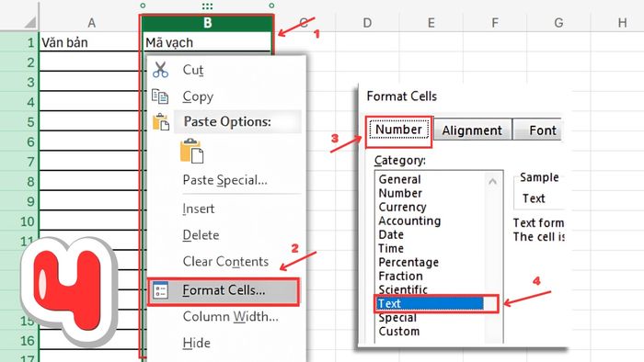Click the select-all corner triangle
The height and width of the screenshot is (362, 644).
(x=29, y=23)
